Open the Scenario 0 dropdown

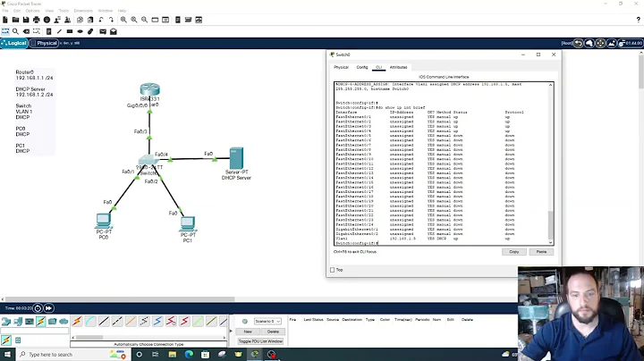267,321
